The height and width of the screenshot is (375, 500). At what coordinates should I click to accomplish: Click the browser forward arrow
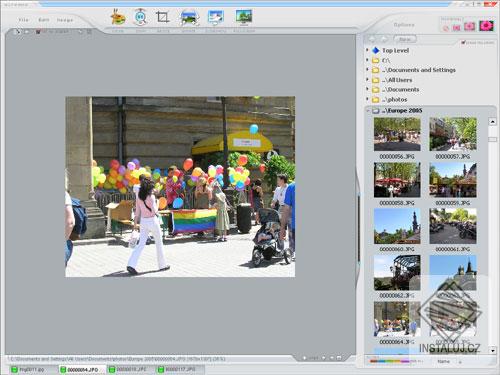click(384, 39)
